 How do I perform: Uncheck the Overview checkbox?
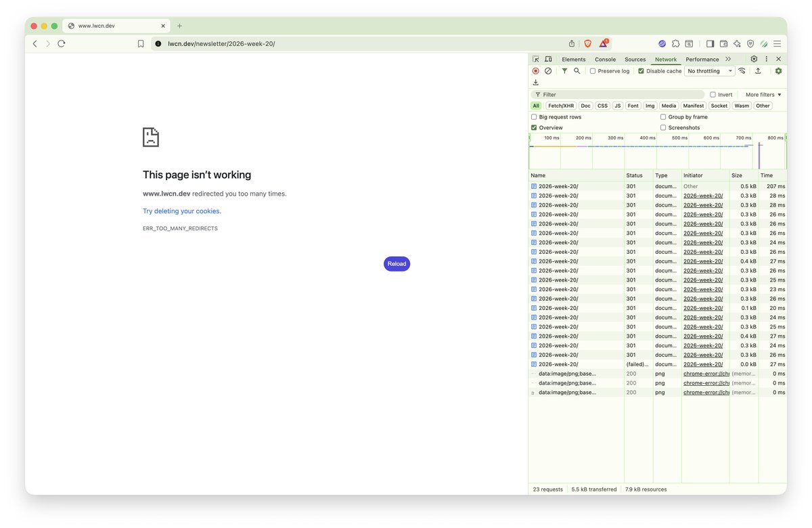coord(534,127)
